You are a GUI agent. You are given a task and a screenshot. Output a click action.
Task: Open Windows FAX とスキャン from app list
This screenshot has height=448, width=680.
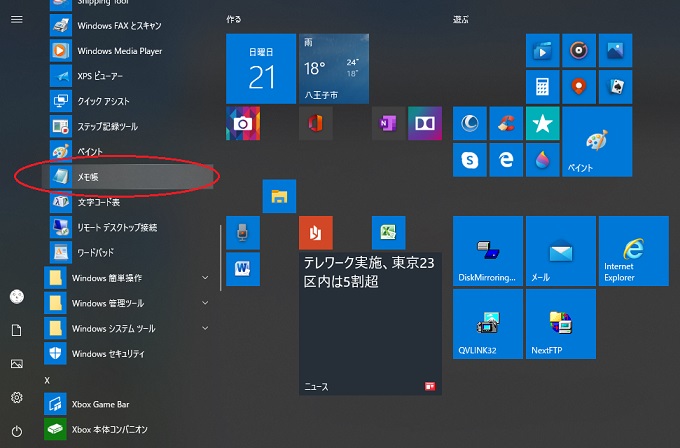pos(128,26)
